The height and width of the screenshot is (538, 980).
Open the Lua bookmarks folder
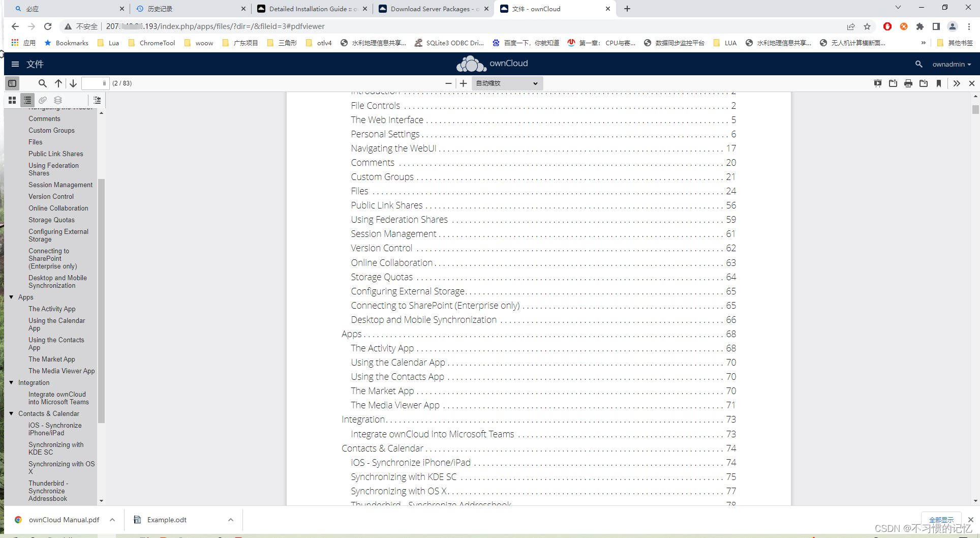pyautogui.click(x=108, y=43)
